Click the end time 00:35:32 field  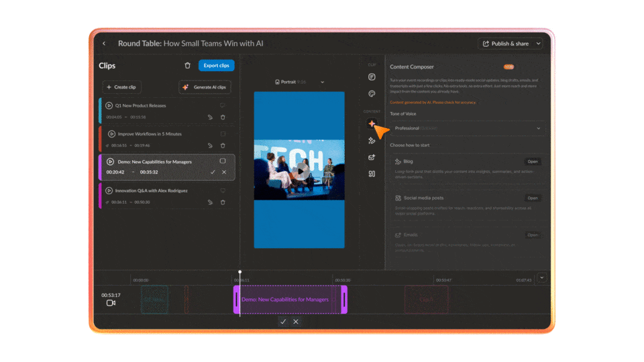(149, 172)
